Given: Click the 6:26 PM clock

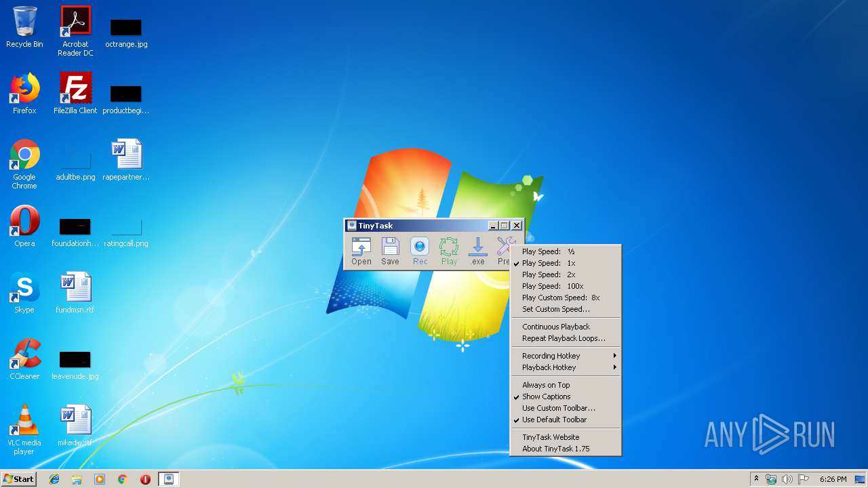Looking at the screenshot, I should 833,479.
